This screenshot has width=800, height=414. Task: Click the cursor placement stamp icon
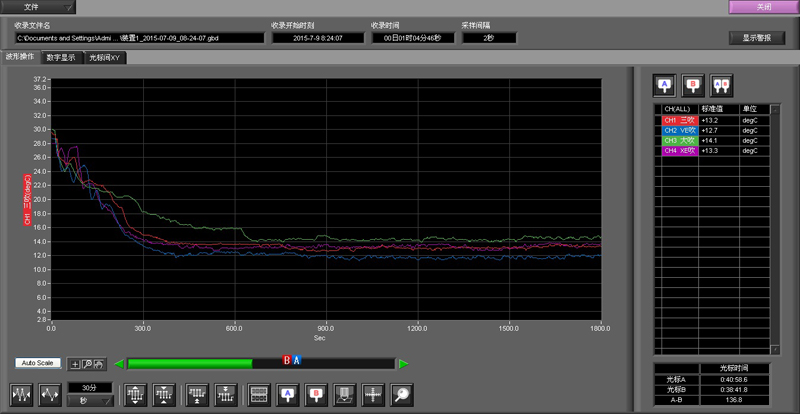tap(344, 395)
